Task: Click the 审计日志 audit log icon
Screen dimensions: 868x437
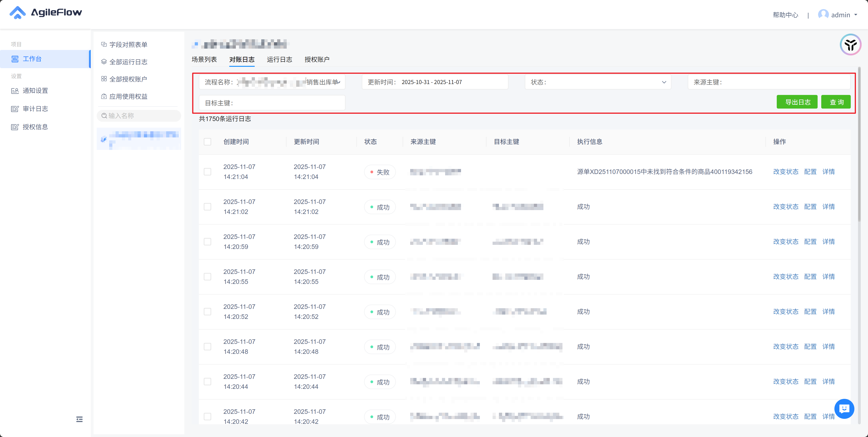Action: click(15, 109)
